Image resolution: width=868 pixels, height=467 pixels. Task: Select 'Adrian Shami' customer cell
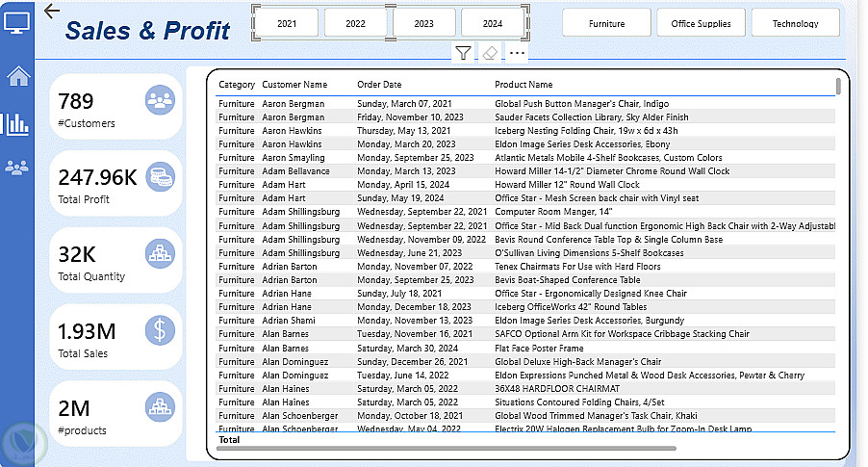[289, 321]
